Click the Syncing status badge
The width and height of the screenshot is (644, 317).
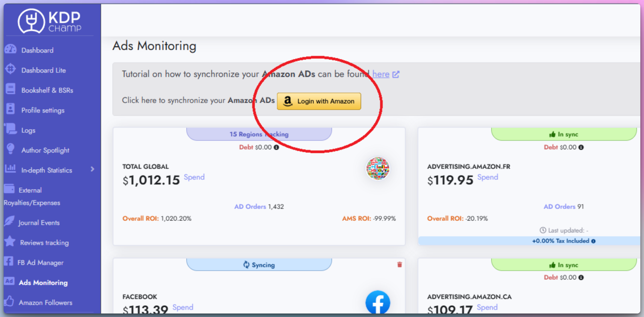[x=259, y=265]
